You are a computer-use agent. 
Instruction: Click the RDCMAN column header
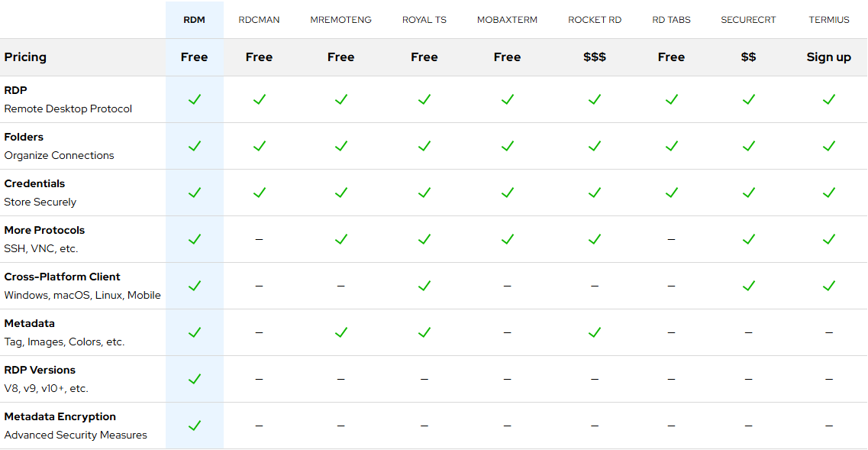(259, 20)
